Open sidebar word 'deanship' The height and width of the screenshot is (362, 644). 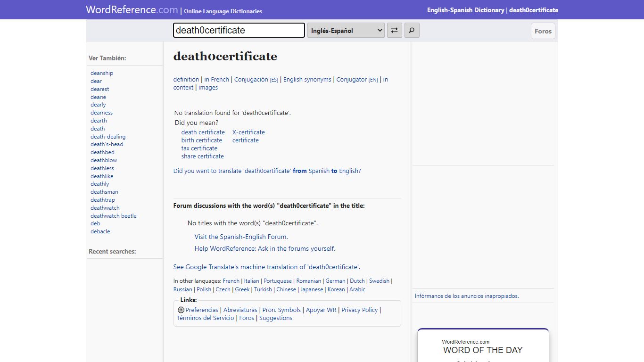pos(102,73)
